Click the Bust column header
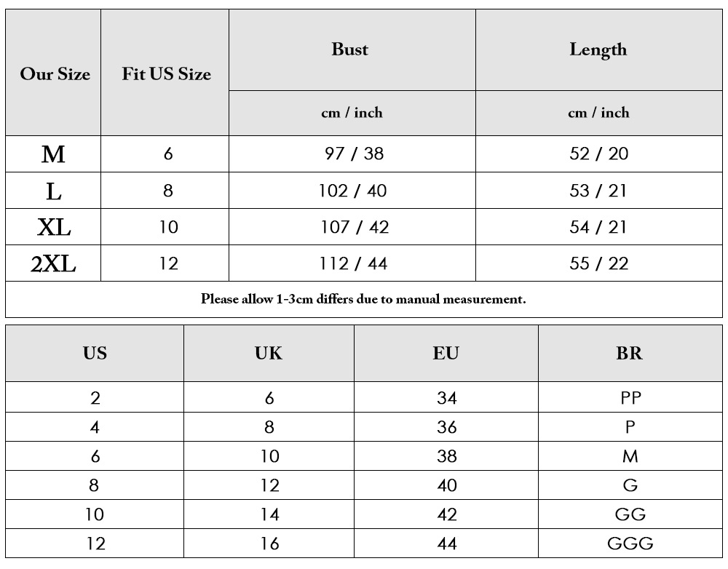This screenshot has width=728, height=569. (352, 50)
